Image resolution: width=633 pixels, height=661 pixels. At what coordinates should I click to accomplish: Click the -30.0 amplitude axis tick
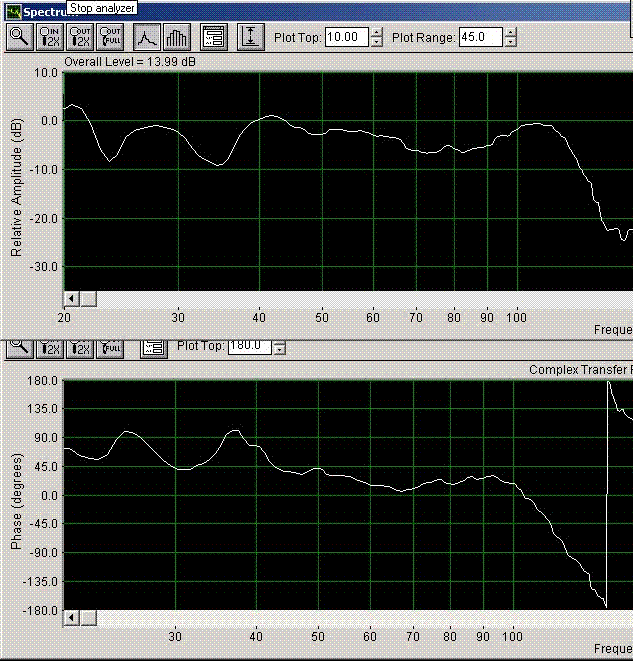[44, 267]
